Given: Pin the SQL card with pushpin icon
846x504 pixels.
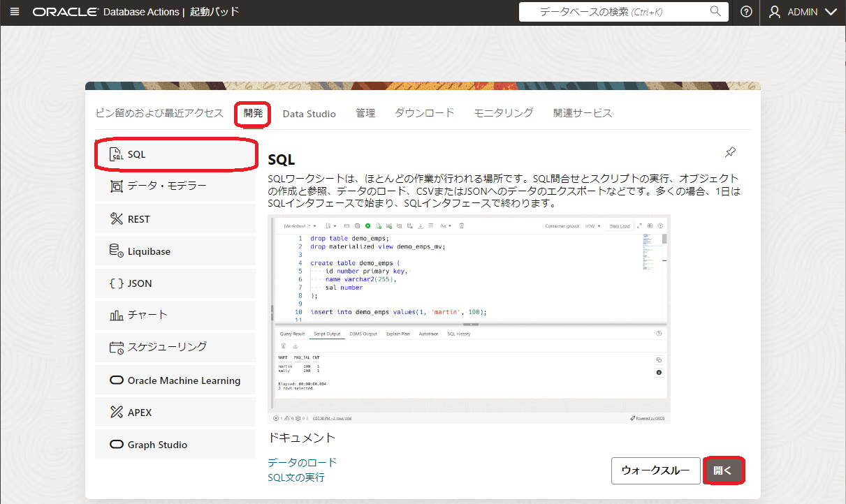Looking at the screenshot, I should coord(730,152).
